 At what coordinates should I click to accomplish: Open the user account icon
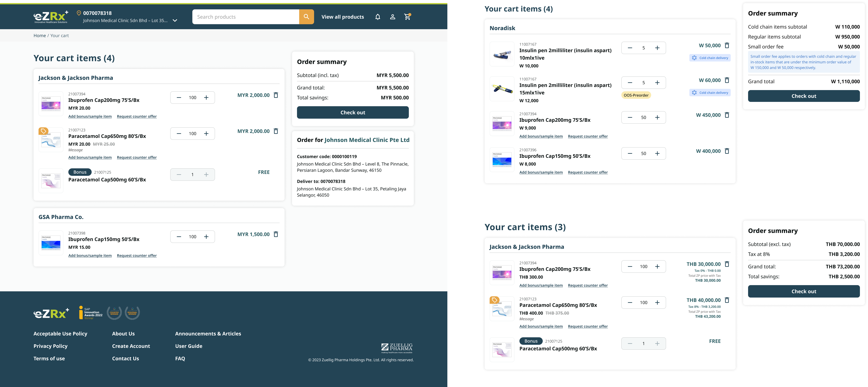393,17
